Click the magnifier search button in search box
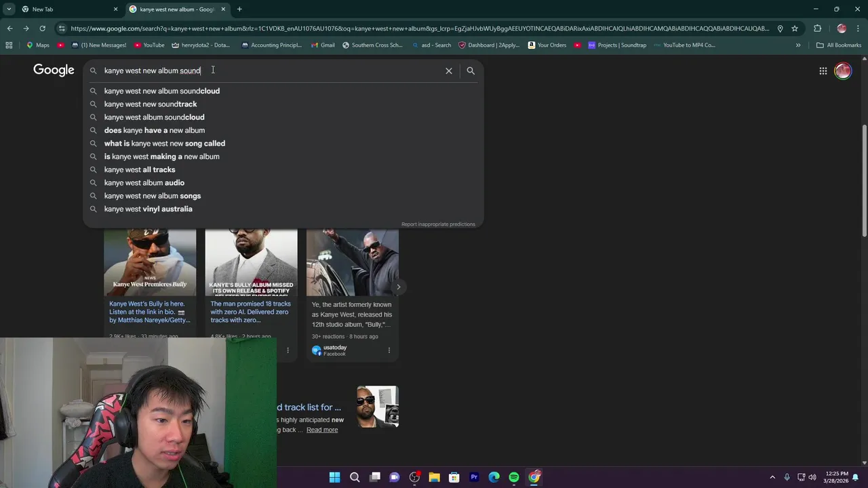868x488 pixels. coord(471,70)
